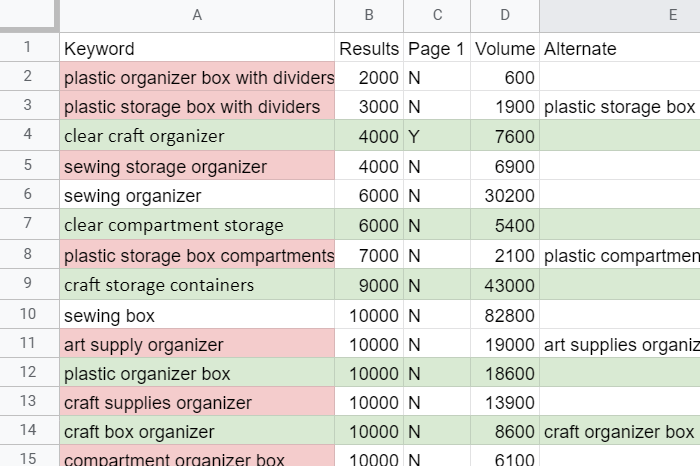The image size is (700, 466).
Task: Select Volume cell with value 43000
Action: coord(505,284)
